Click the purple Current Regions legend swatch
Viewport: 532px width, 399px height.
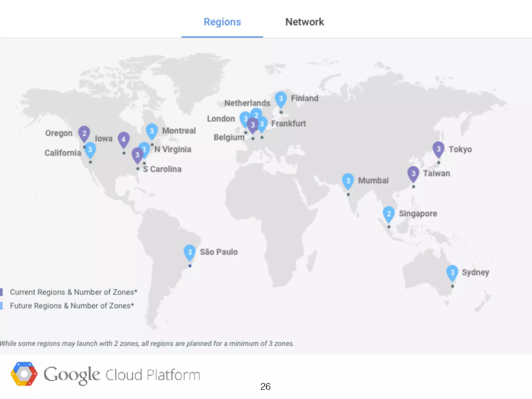(x=1, y=292)
